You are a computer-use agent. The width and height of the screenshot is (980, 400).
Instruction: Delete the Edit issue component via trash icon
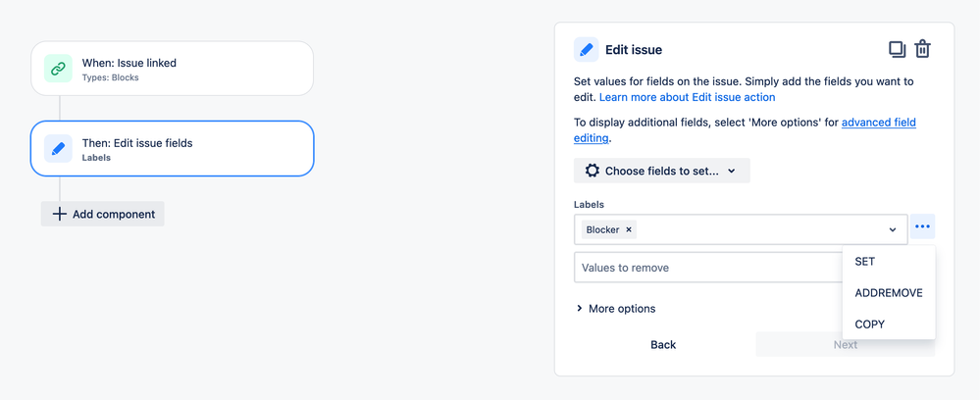pos(922,49)
